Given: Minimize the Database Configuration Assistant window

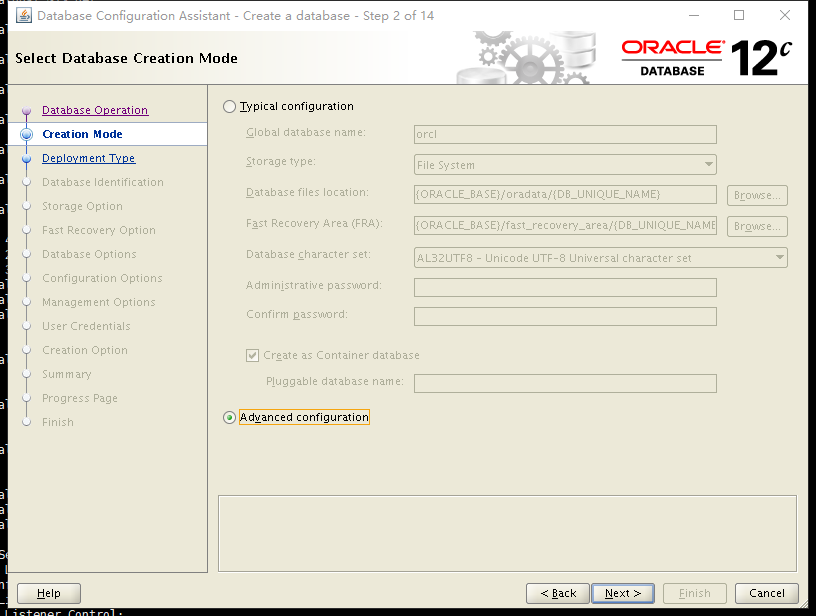Looking at the screenshot, I should [x=694, y=16].
